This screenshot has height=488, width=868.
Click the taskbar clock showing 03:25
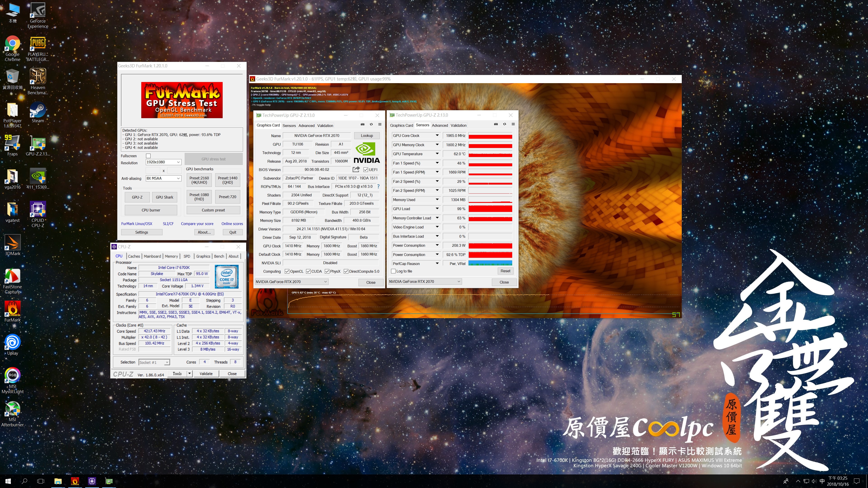click(x=838, y=481)
